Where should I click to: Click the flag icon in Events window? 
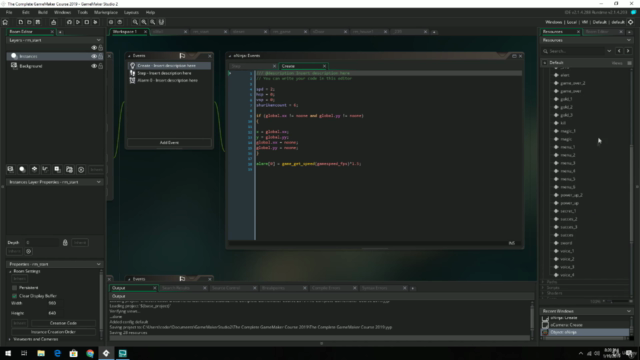[182, 56]
